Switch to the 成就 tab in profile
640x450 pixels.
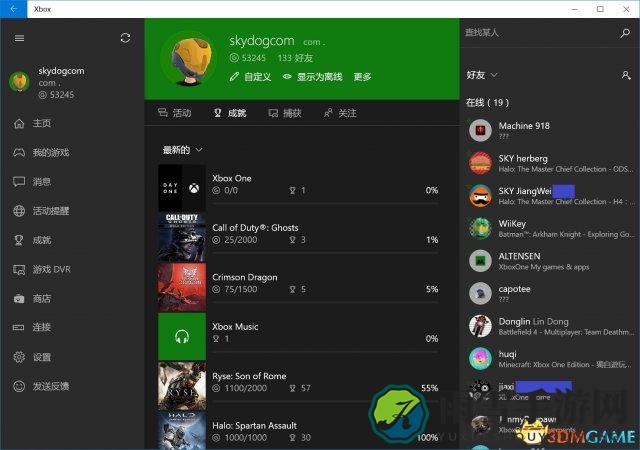click(x=230, y=113)
